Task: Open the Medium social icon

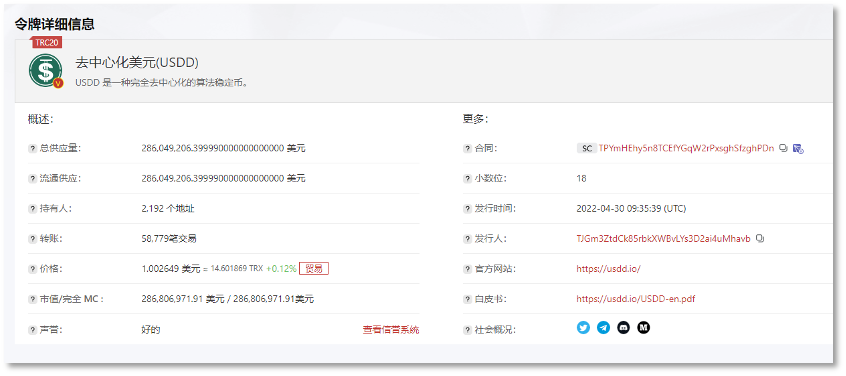Action: click(643, 327)
